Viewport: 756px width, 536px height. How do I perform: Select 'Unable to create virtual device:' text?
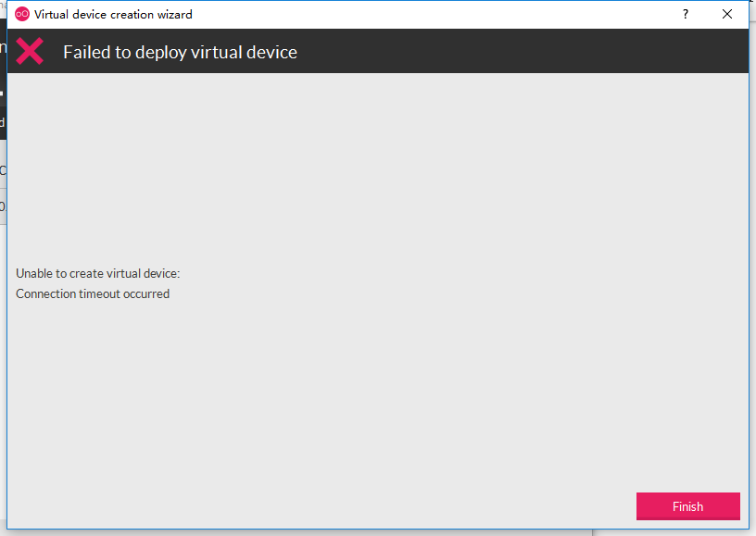point(98,273)
